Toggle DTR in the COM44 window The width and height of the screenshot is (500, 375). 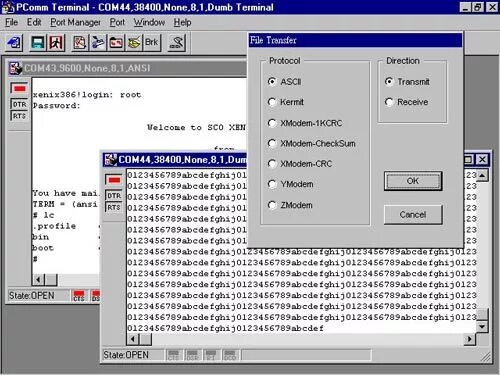[114, 196]
